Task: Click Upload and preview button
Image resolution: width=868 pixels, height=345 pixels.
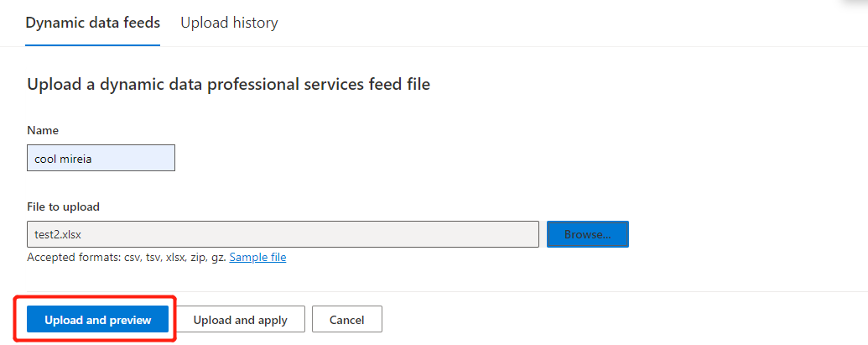Action: [x=98, y=320]
